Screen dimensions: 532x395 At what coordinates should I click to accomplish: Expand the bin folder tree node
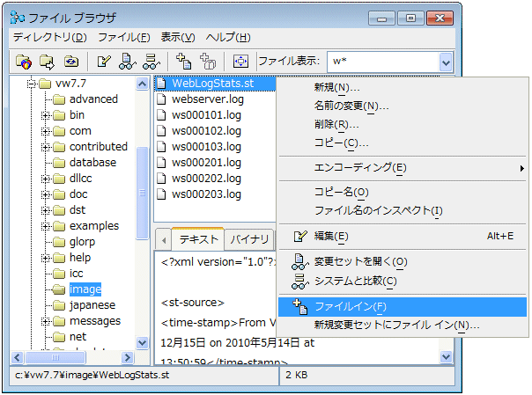[x=46, y=115]
